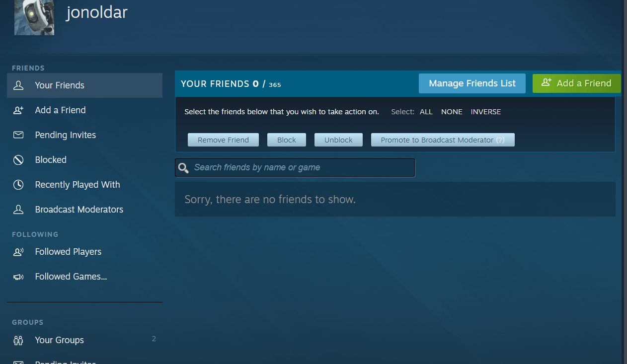The width and height of the screenshot is (627, 364).
Task: Click the Add a Friend sidebar icon
Action: click(18, 110)
